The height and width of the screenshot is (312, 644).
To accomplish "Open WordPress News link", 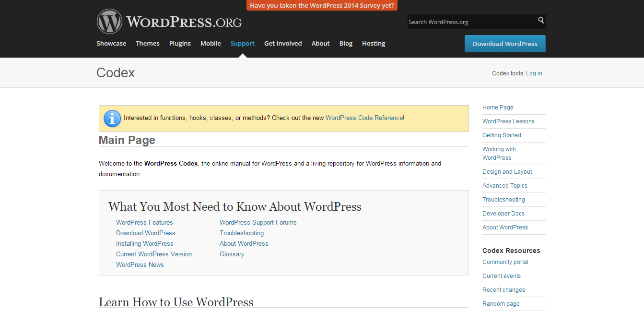I will (x=140, y=264).
